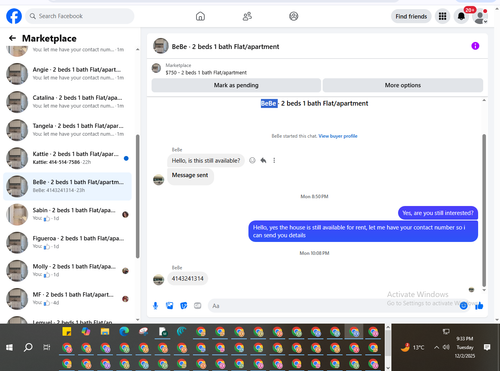Show hidden system tray icons
This screenshot has width=500, height=371.
tap(436, 347)
